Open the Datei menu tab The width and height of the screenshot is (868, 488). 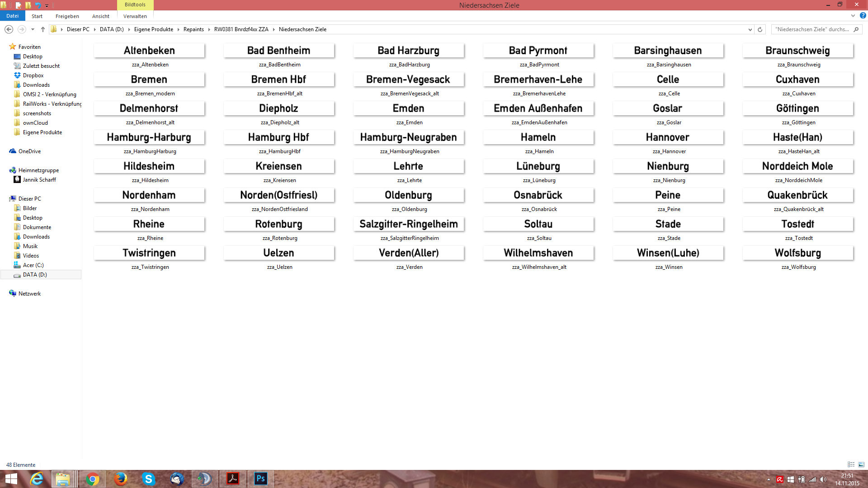(x=12, y=16)
